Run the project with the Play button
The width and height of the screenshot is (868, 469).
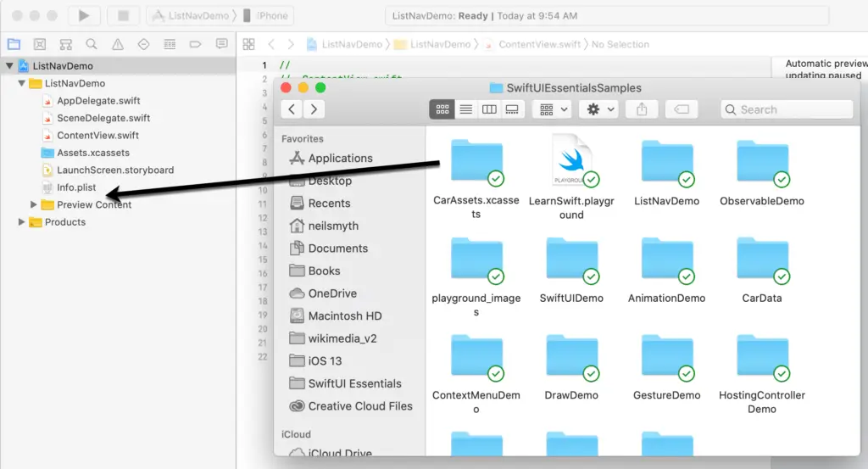(x=84, y=15)
